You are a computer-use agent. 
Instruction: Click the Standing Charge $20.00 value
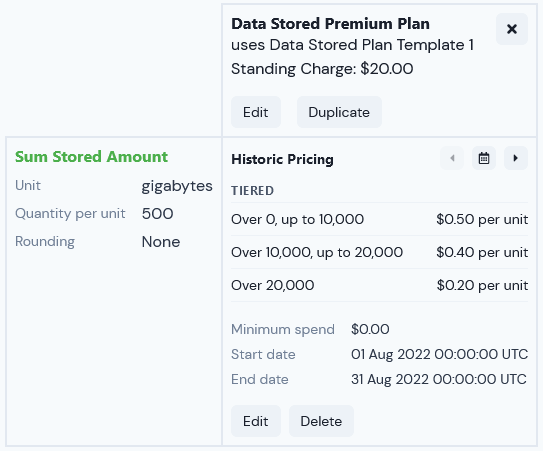(386, 69)
